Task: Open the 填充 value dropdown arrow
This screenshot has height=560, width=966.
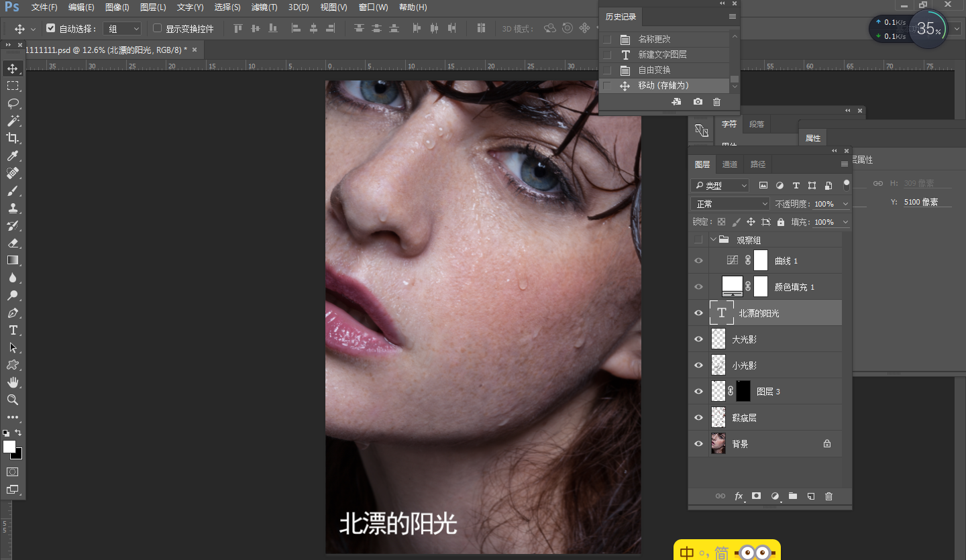Action: [845, 222]
